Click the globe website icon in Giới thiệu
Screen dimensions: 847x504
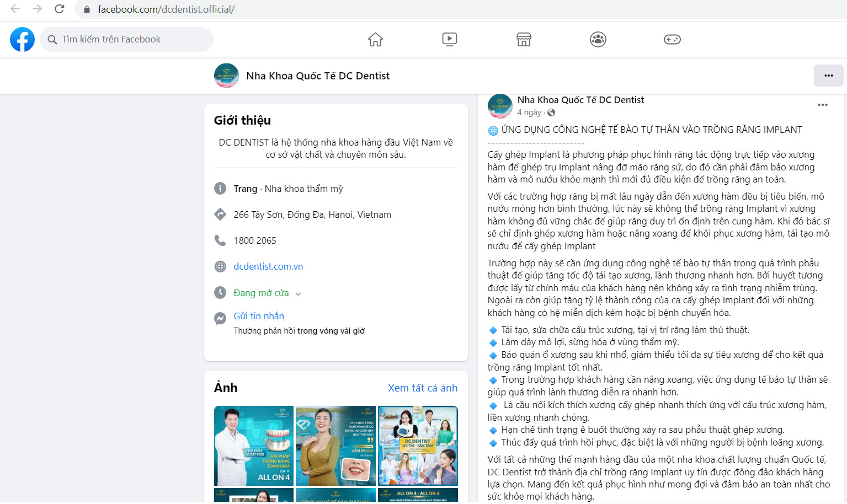(x=220, y=266)
